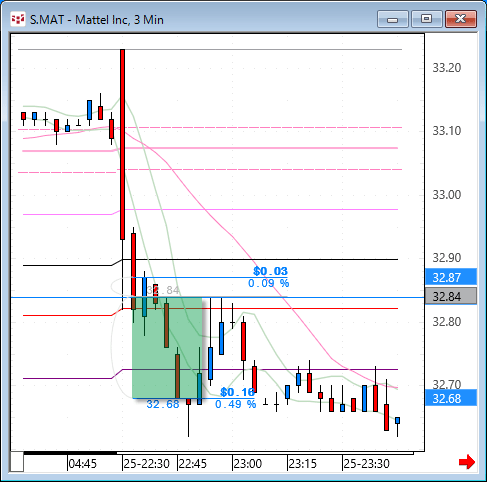Image resolution: width=487 pixels, height=482 pixels.
Task: Click the gray 32.84 price marker
Action: tap(451, 296)
